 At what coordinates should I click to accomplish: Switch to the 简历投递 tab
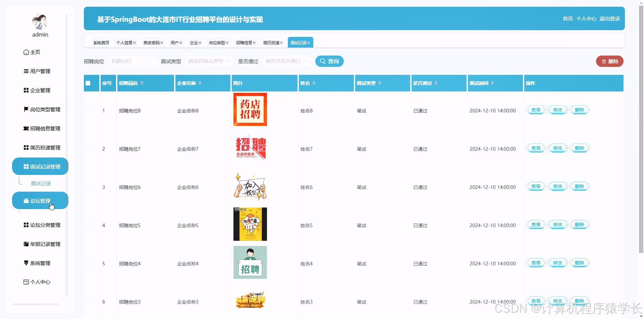coord(271,43)
